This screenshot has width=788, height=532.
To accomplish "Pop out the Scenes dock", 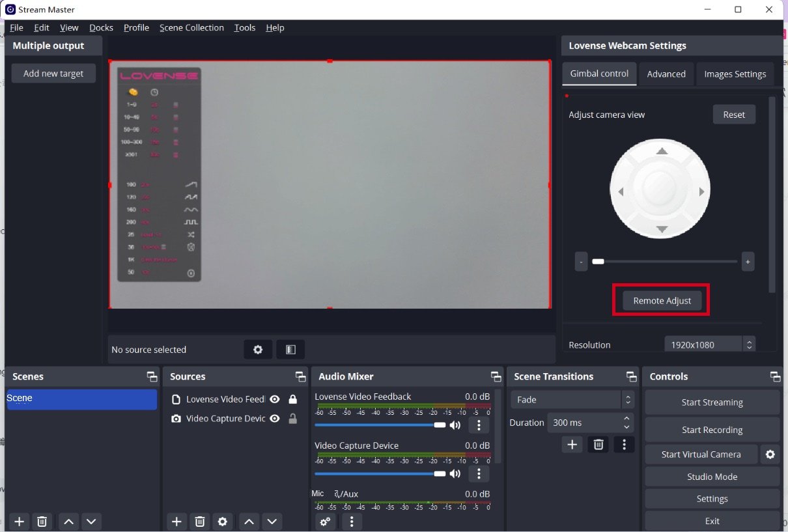I will (x=152, y=376).
